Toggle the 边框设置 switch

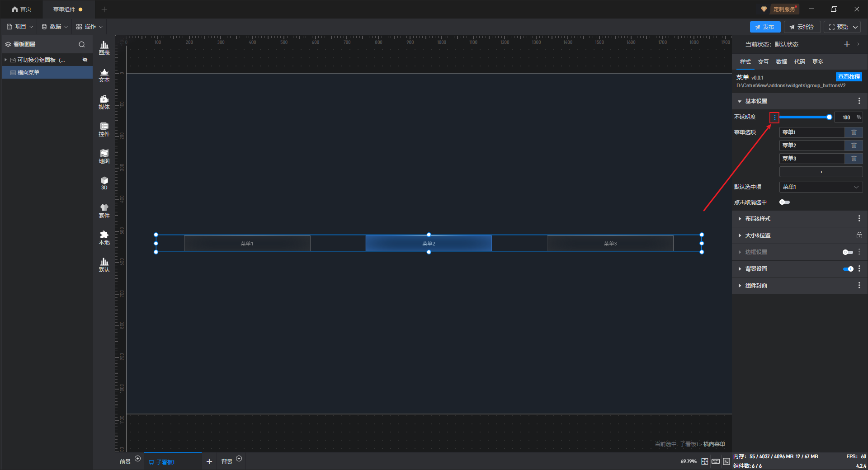(x=848, y=252)
